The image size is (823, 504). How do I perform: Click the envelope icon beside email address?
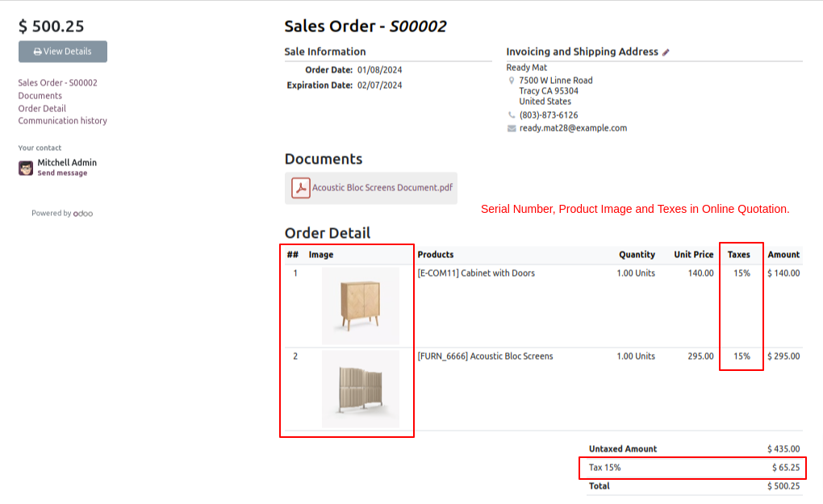click(512, 128)
